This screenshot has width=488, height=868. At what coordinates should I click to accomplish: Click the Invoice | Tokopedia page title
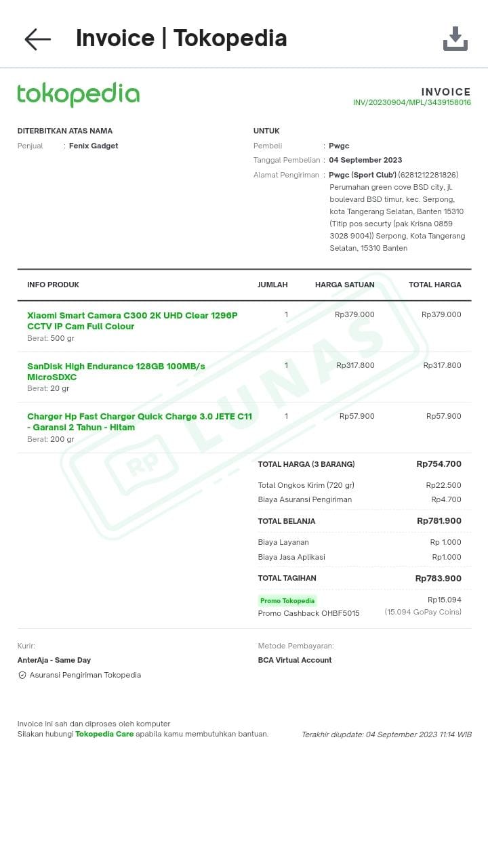pyautogui.click(x=181, y=39)
